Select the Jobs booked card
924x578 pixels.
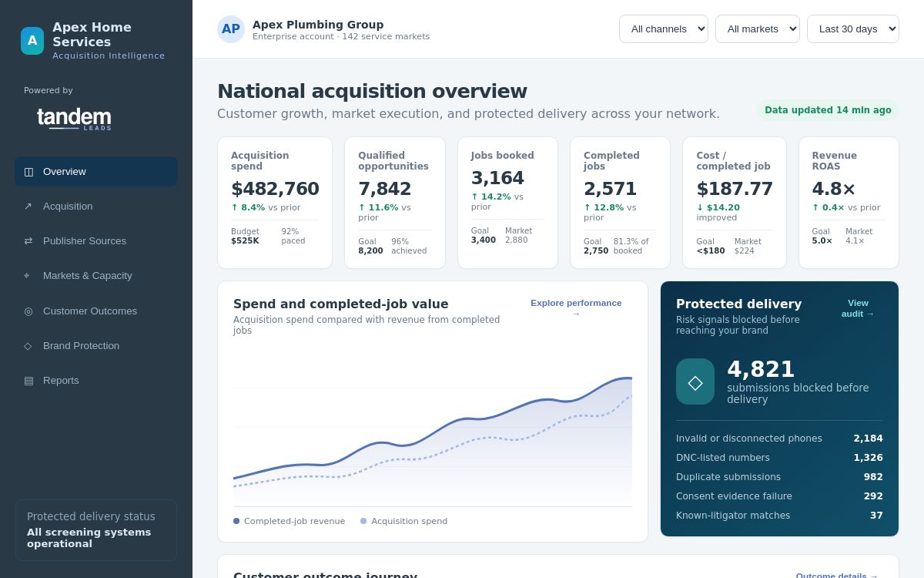tap(507, 203)
